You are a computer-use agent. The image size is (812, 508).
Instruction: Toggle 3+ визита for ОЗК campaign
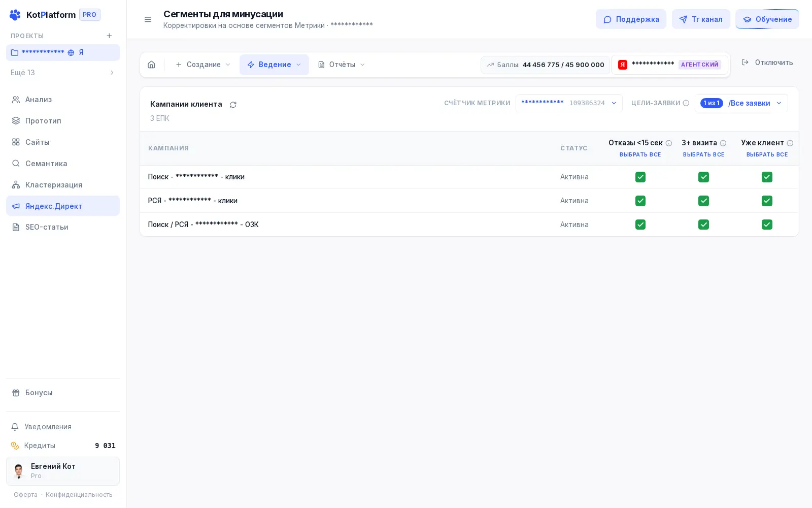(x=703, y=225)
